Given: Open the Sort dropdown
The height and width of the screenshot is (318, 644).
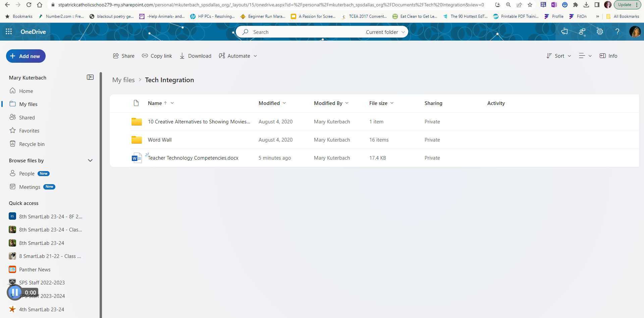Looking at the screenshot, I should tap(558, 56).
